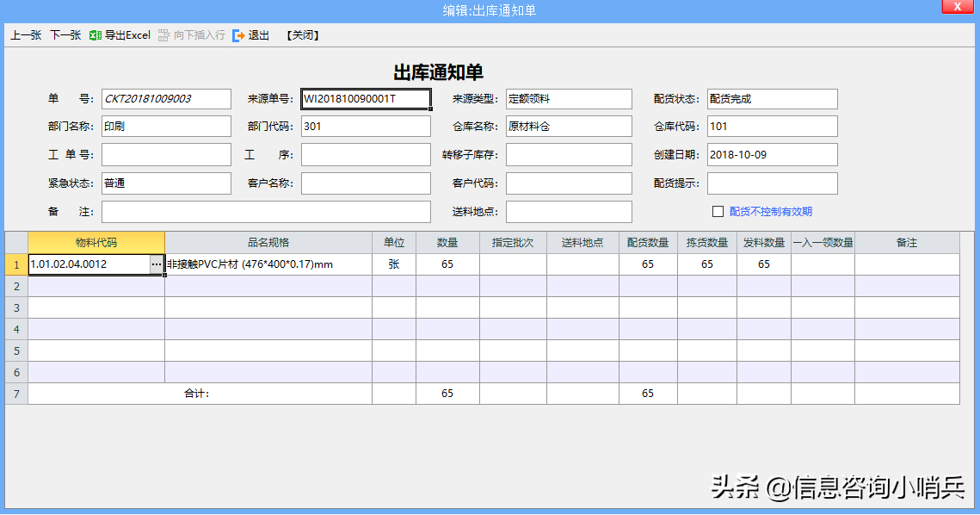Click the yellow 物料代码 header highlight
The image size is (980, 515).
(x=96, y=242)
